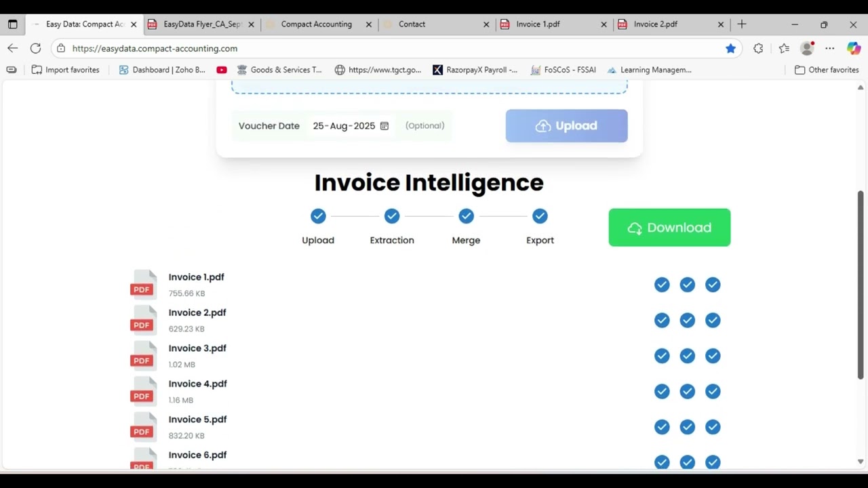Click the Upload step checkmark circle
This screenshot has width=868, height=488.
(318, 216)
